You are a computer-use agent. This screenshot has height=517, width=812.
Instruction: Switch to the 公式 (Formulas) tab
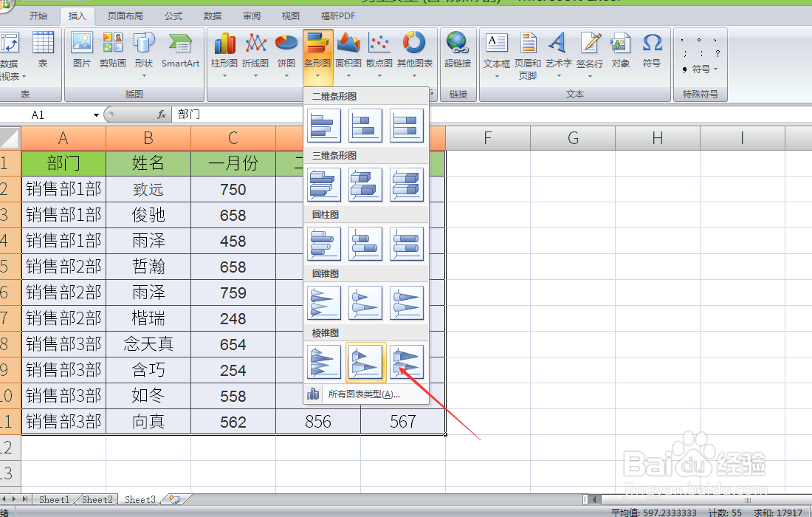173,16
